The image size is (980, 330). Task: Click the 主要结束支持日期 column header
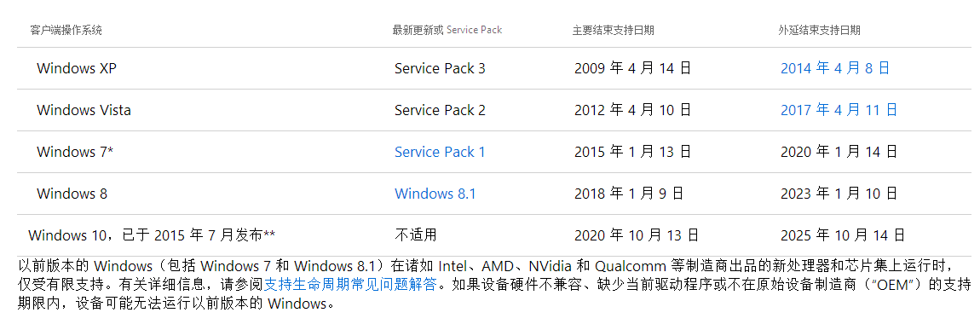(x=613, y=30)
